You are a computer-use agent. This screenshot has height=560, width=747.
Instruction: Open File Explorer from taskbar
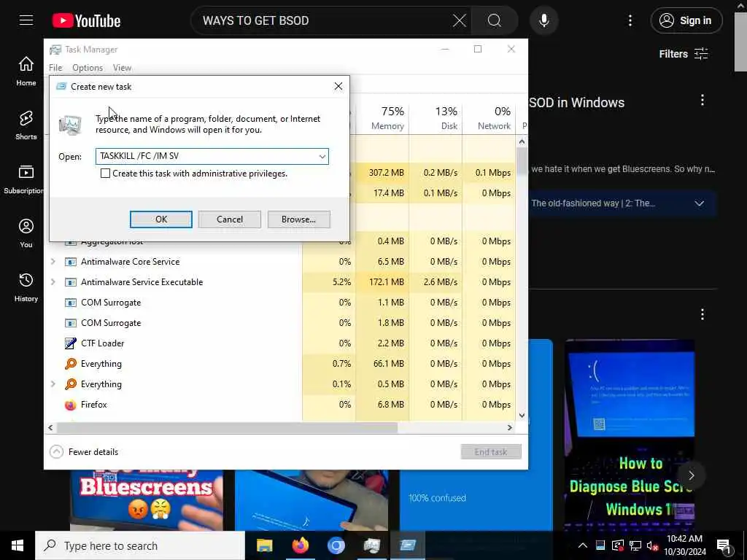(x=264, y=545)
